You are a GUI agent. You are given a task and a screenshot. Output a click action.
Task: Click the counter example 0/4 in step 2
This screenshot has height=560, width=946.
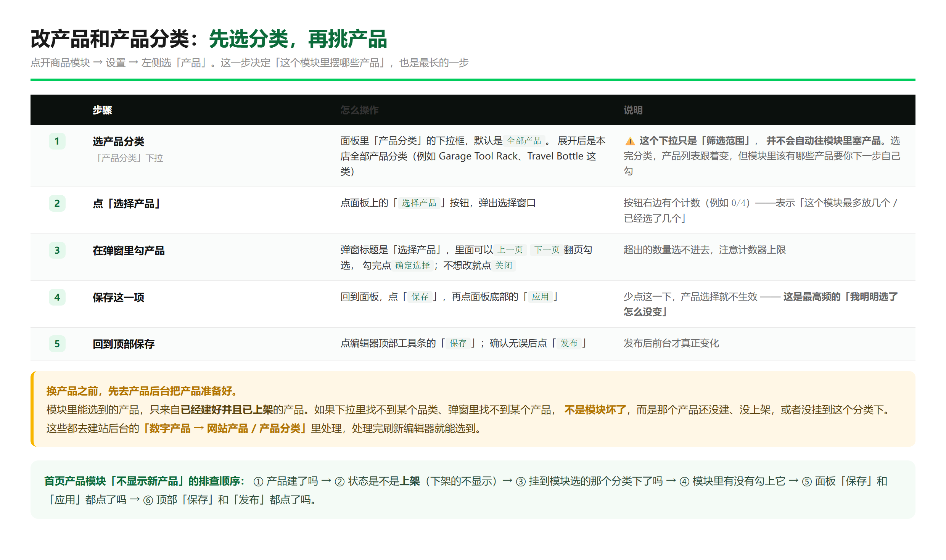click(738, 203)
